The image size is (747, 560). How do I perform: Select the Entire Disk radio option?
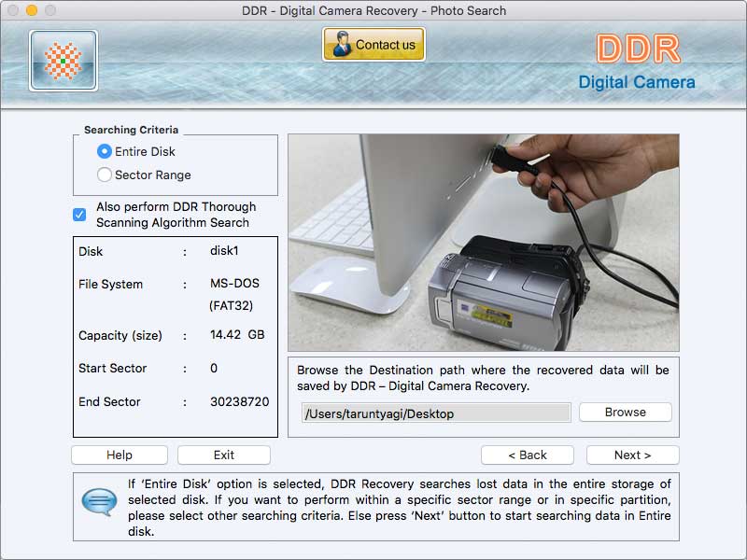pos(104,151)
